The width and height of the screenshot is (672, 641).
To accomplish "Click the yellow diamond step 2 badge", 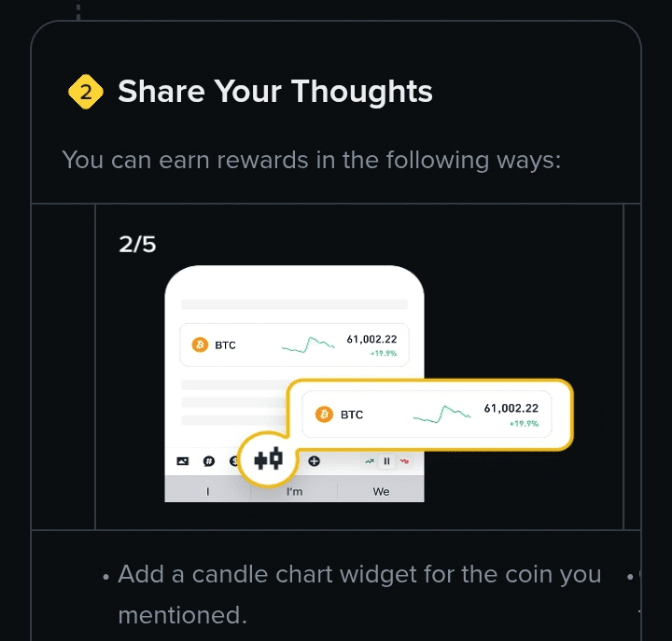I will click(x=86, y=92).
